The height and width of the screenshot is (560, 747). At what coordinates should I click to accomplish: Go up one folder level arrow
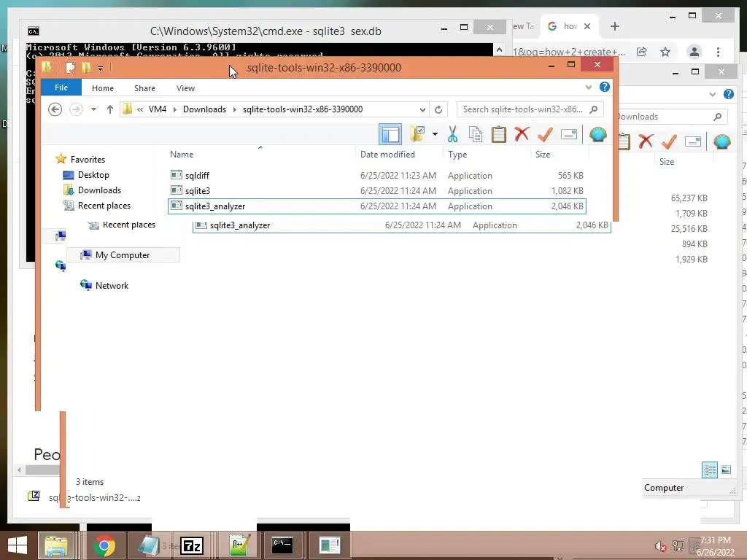point(109,109)
